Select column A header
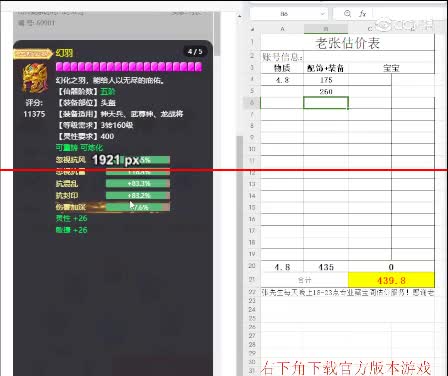 [x=282, y=29]
